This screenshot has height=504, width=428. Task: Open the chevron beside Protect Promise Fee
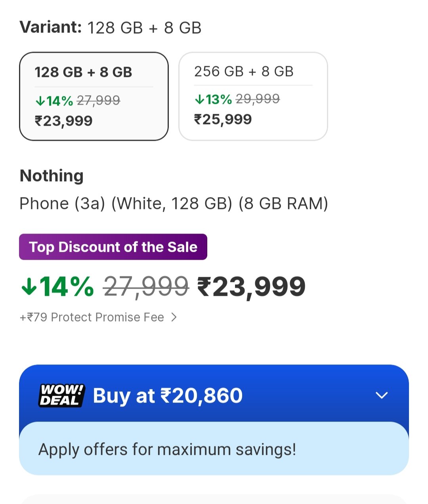[174, 317]
